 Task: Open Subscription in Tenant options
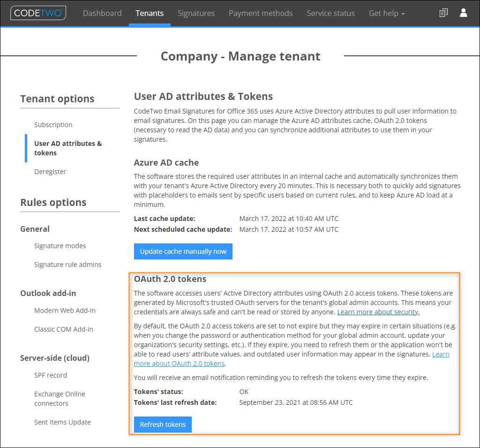tap(53, 125)
